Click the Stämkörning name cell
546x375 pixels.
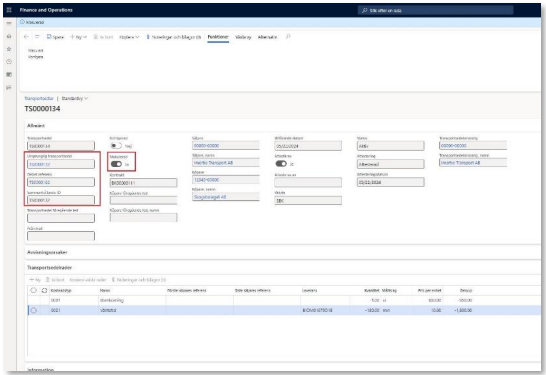(132, 300)
